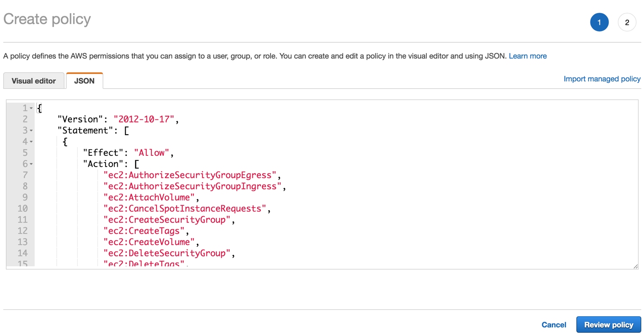Screen dimensions: 644x336
Task: Click "ec2:CancelSpotInstanceRequests" line
Action: coord(185,209)
